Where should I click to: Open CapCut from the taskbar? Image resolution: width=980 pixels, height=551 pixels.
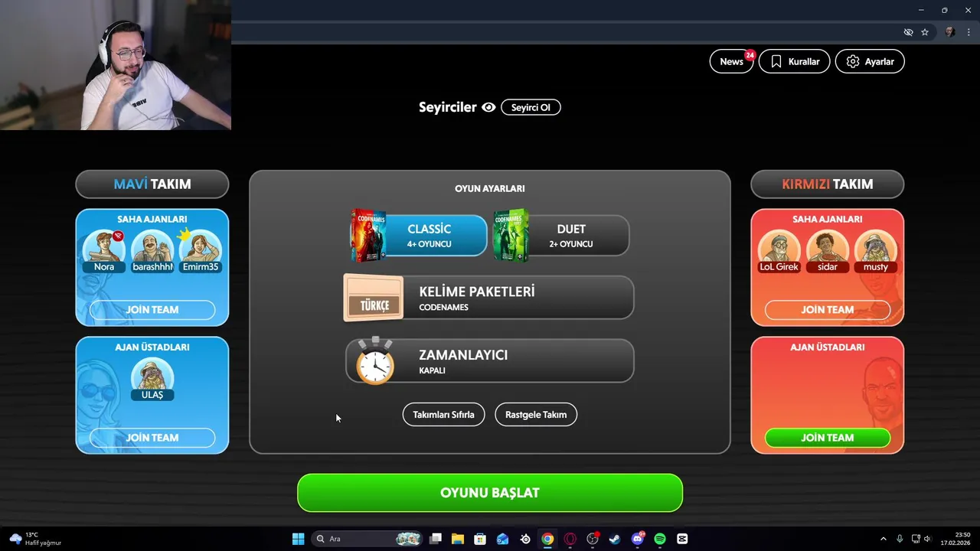(x=682, y=539)
